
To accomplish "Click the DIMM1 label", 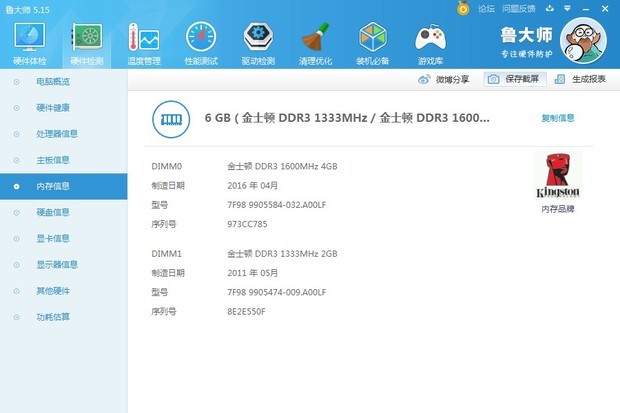I will coord(166,254).
